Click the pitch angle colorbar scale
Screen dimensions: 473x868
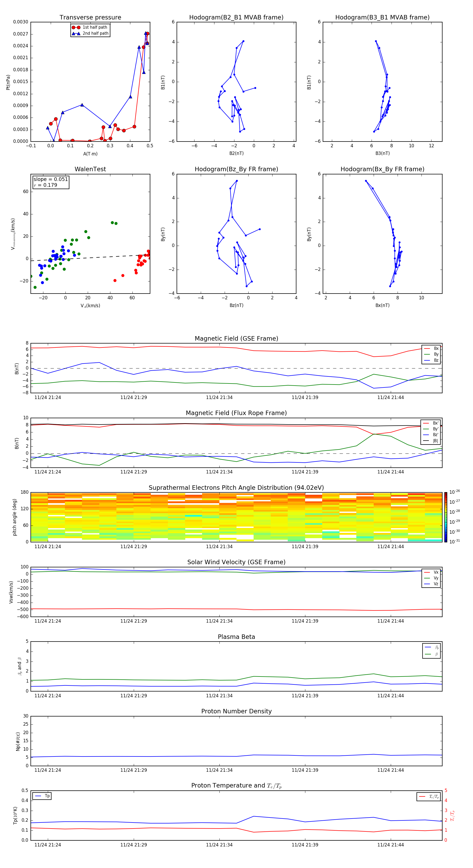[x=446, y=517]
